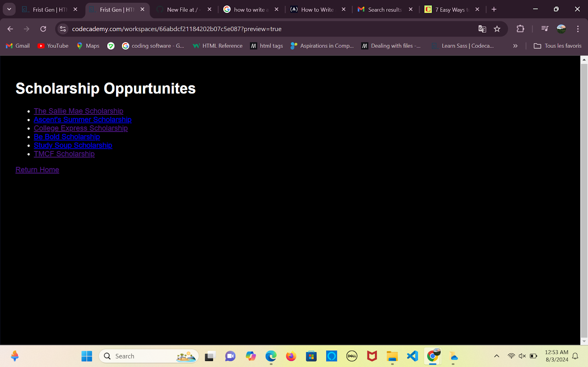
Task: Open the Chrome three-dot menu
Action: tap(578, 29)
